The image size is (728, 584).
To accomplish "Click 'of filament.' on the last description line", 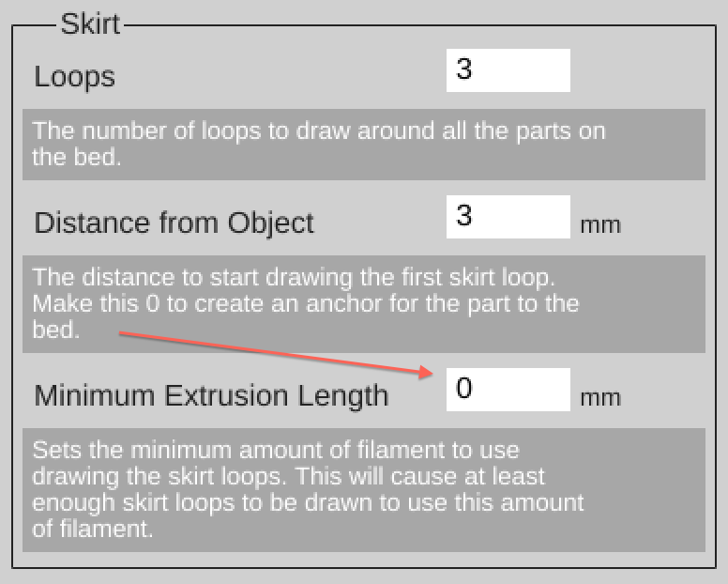I will (x=92, y=529).
